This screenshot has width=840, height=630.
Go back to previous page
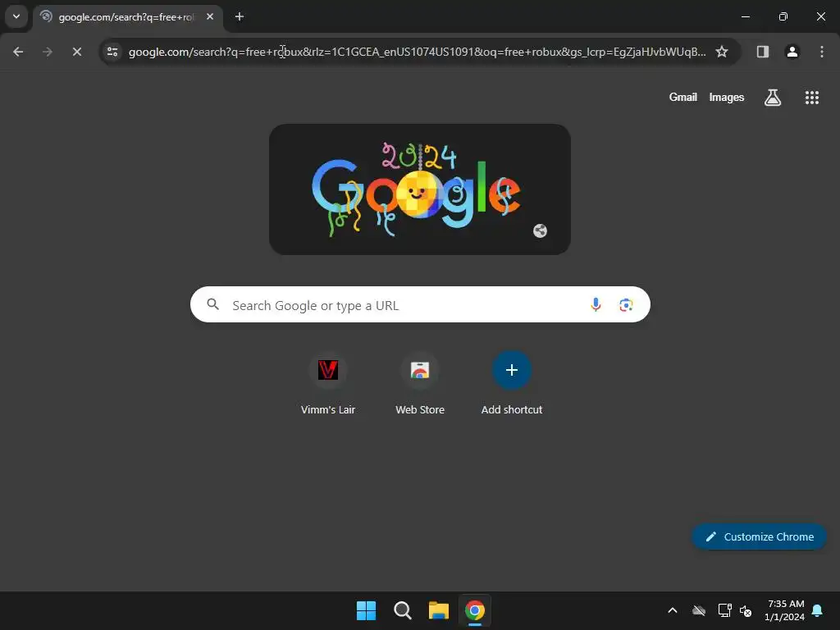18,52
